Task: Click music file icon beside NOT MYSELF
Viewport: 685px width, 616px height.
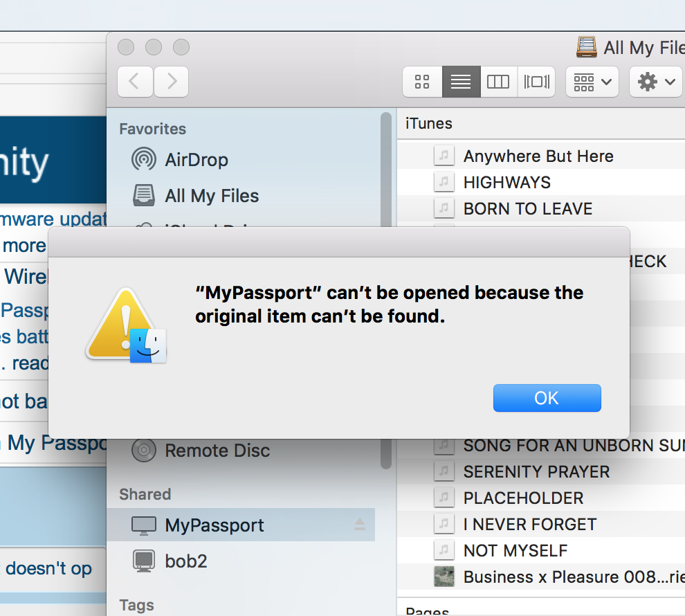Action: click(444, 550)
